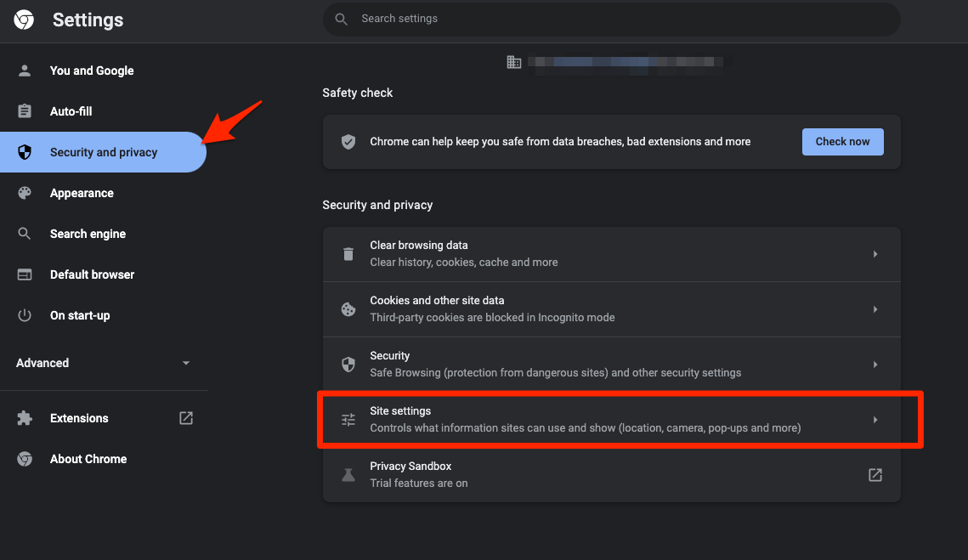The image size is (968, 560).
Task: Click the external link icon on Privacy Sandbox row
Action: (x=875, y=475)
